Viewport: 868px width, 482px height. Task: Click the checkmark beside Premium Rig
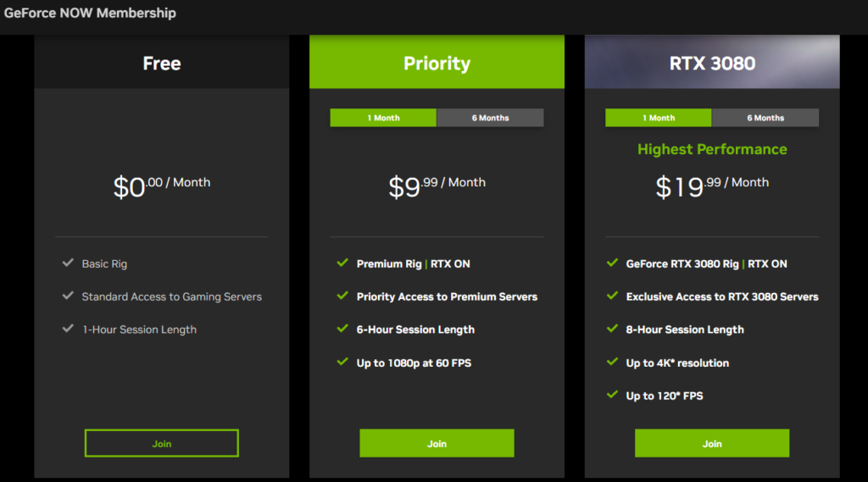point(342,263)
